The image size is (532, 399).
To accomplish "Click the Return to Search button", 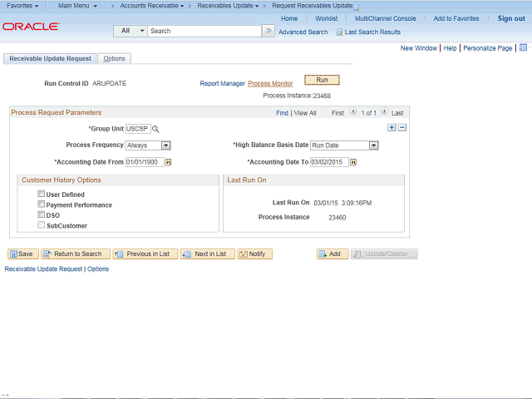I will 76,254.
